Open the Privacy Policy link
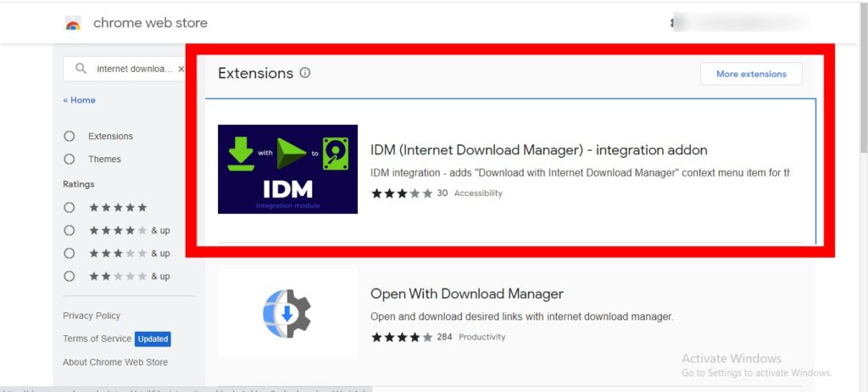The image size is (868, 392). (x=92, y=316)
